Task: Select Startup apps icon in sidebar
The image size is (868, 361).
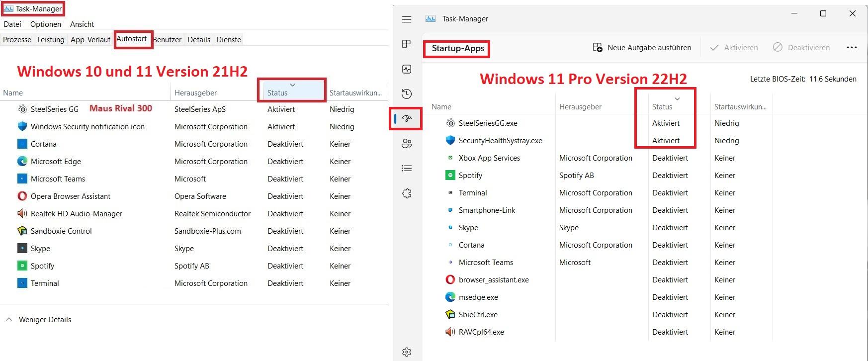Action: (x=407, y=118)
